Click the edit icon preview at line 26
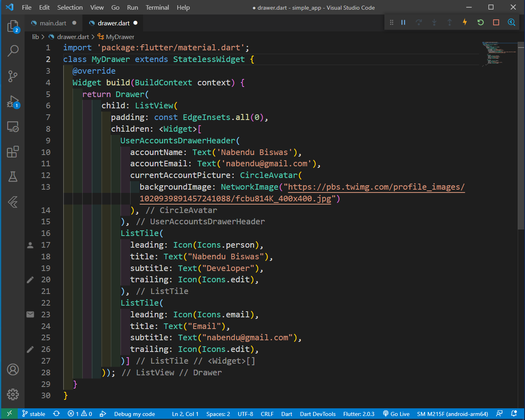The width and height of the screenshot is (525, 420). tap(30, 349)
